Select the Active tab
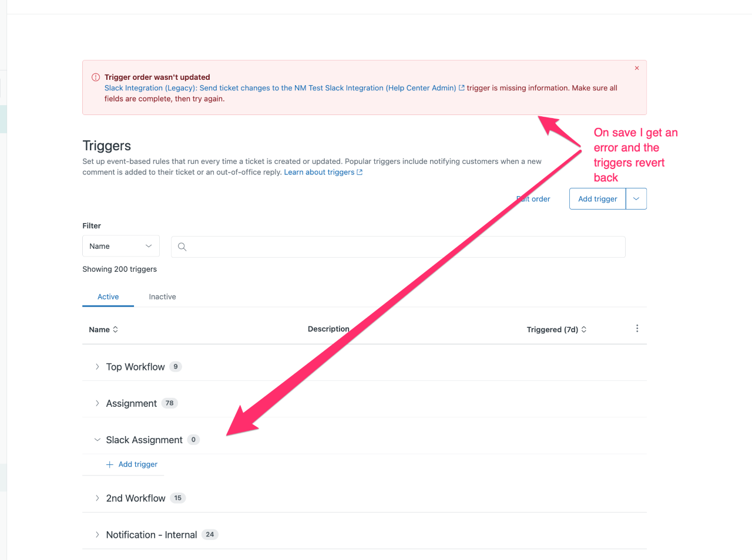 click(108, 296)
